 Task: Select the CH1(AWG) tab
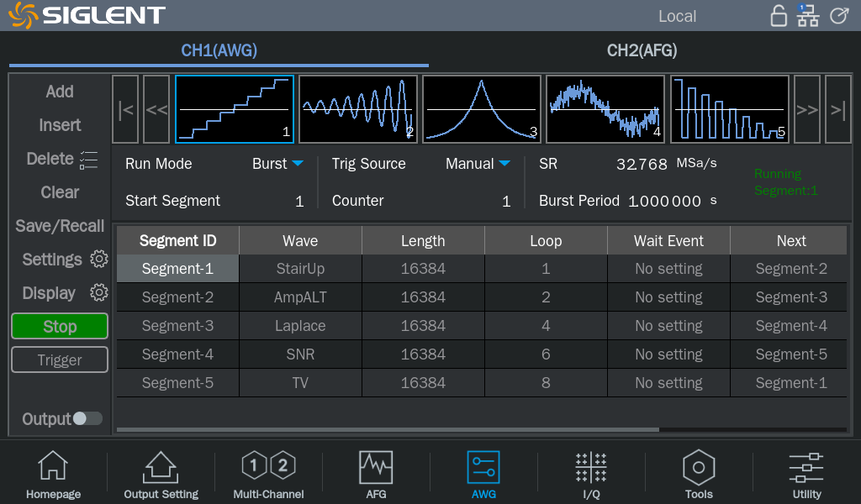(219, 50)
